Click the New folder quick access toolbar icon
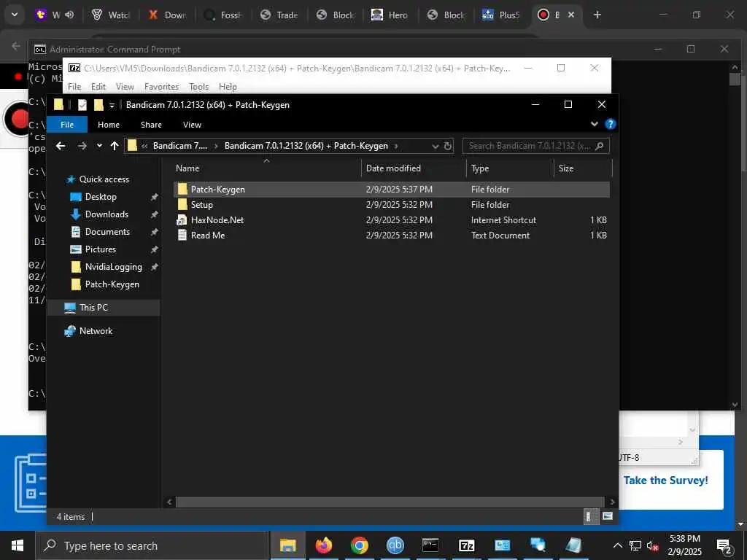 (x=98, y=105)
